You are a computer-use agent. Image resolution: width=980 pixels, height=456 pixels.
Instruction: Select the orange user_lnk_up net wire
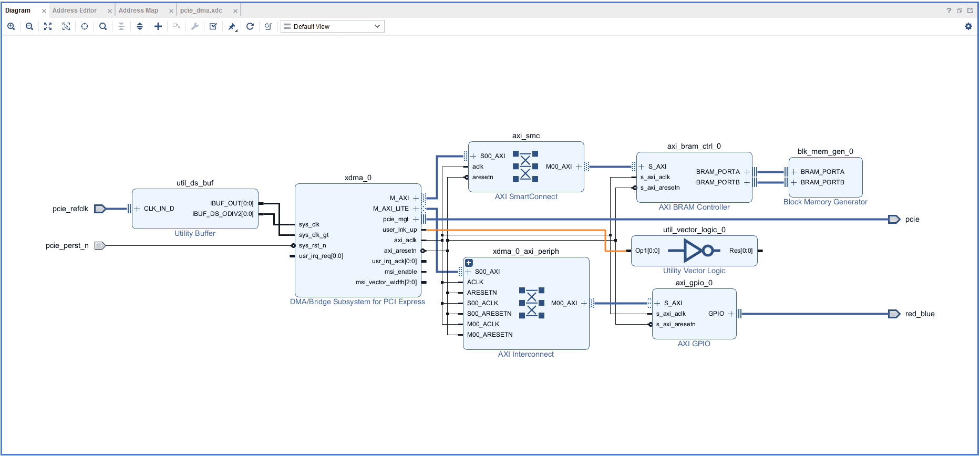coord(525,230)
